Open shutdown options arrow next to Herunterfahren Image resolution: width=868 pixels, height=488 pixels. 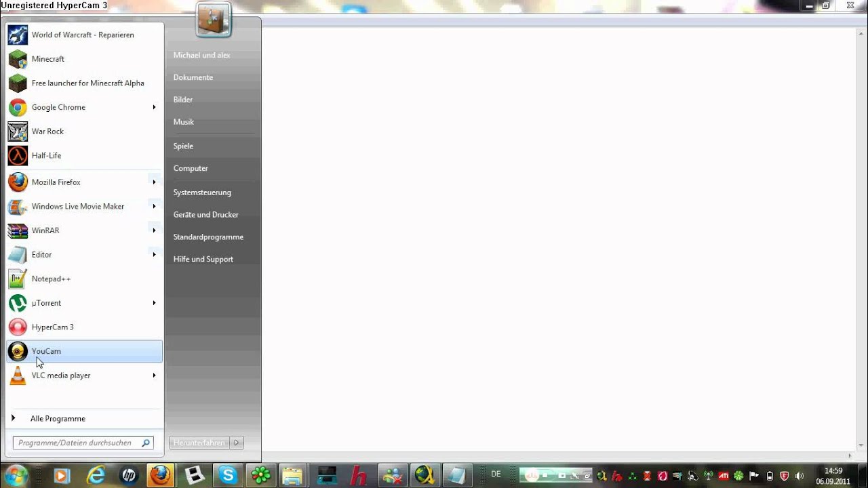[x=236, y=443]
